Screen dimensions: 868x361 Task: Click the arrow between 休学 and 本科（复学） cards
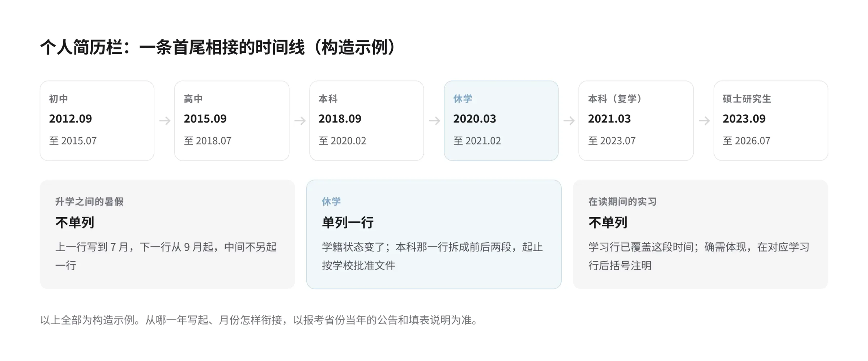click(569, 121)
